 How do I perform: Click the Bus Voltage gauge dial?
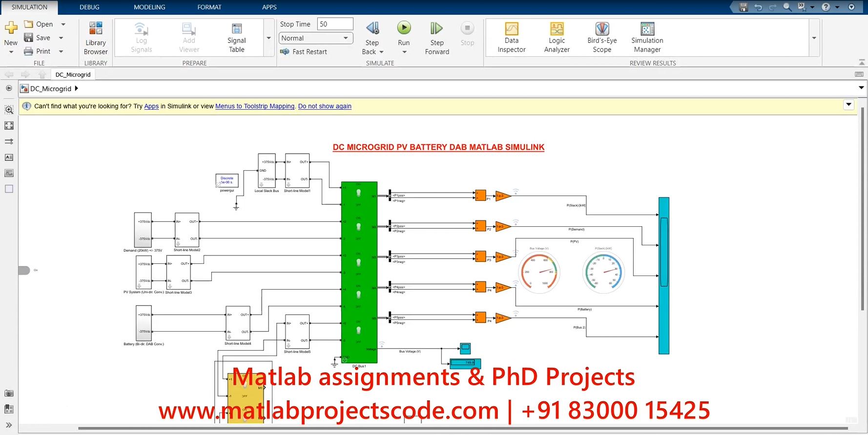(539, 272)
